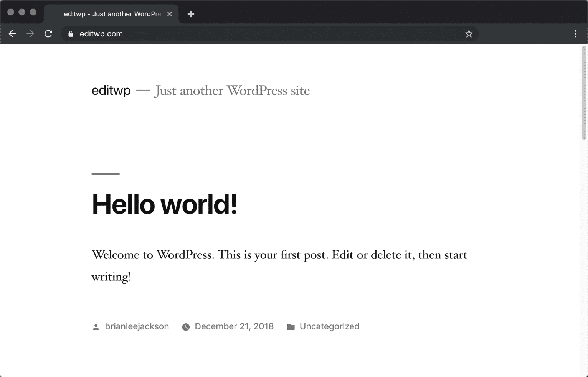Click inside the address bar

[230, 34]
